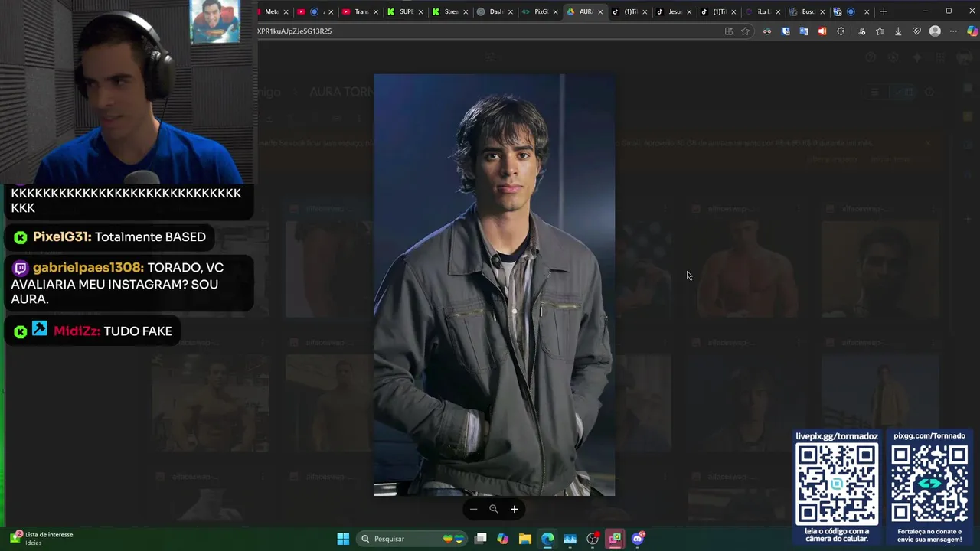This screenshot has width=980, height=551.
Task: Open File Explorer from the taskbar
Action: click(525, 539)
